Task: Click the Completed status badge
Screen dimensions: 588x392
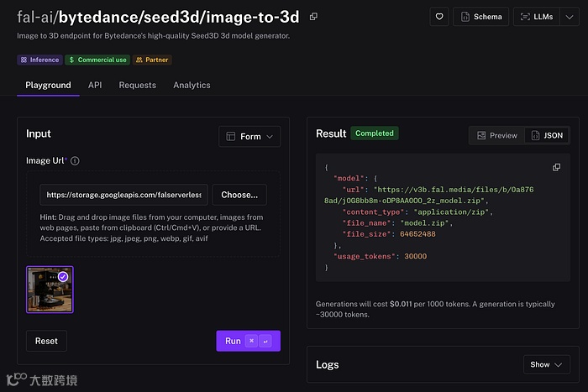Action: [375, 133]
